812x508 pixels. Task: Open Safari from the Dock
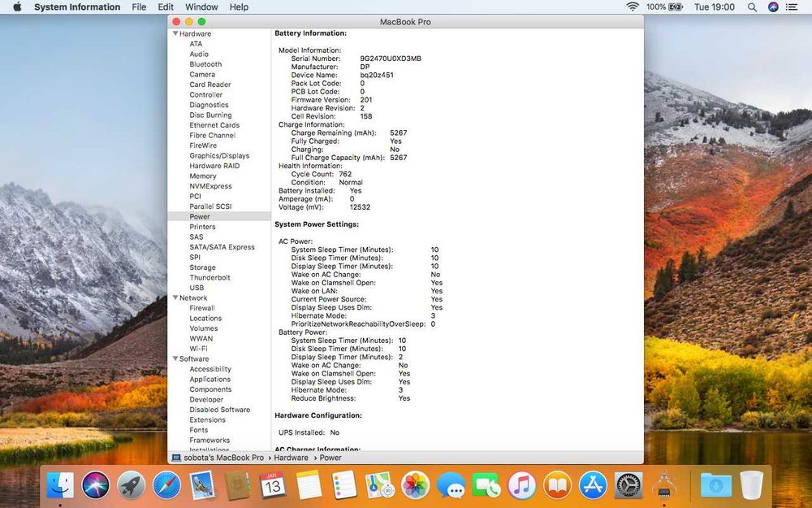coord(166,486)
